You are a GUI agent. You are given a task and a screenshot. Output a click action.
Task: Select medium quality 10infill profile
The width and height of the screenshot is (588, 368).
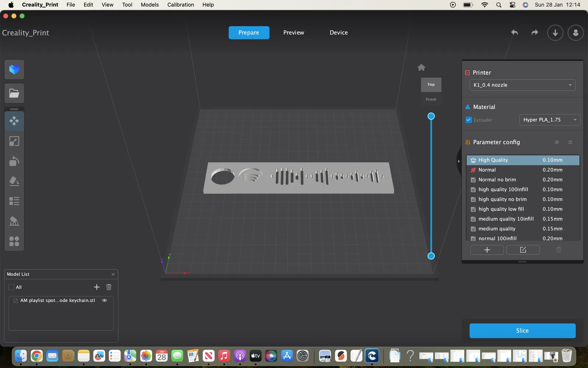[523, 219]
